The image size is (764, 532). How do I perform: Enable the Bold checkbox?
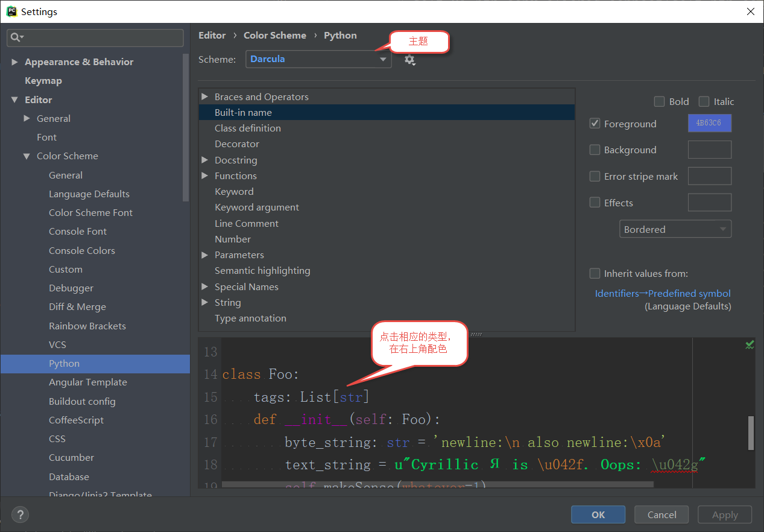pos(659,101)
